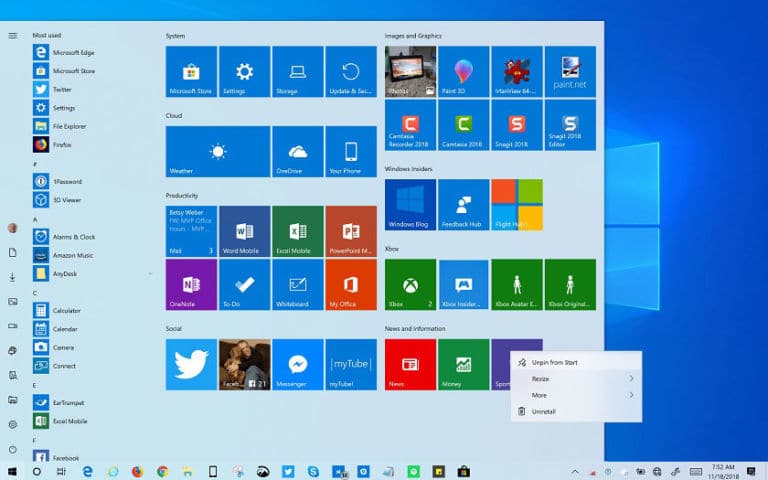Image resolution: width=768 pixels, height=480 pixels.
Task: Open the Windows Blog tile
Action: 410,205
